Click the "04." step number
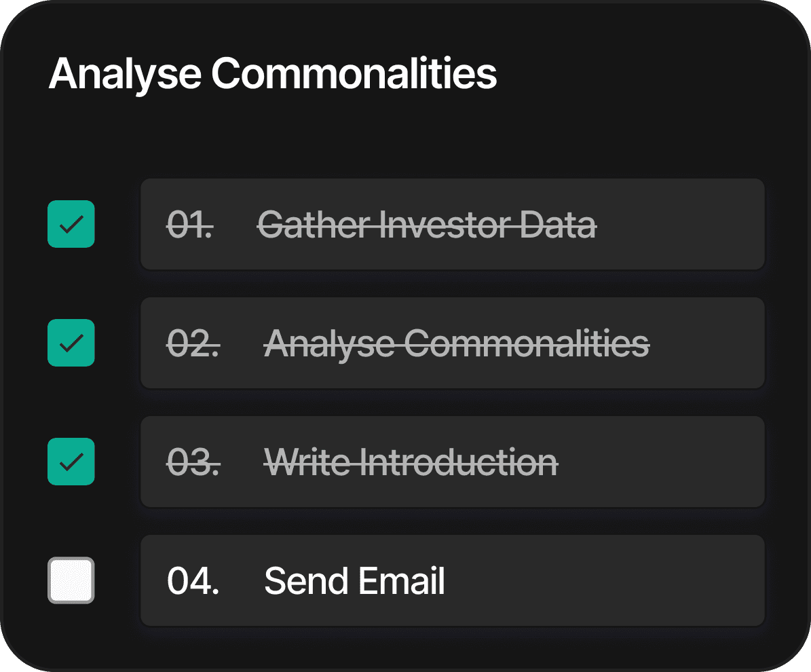The height and width of the screenshot is (672, 811). coord(193,581)
